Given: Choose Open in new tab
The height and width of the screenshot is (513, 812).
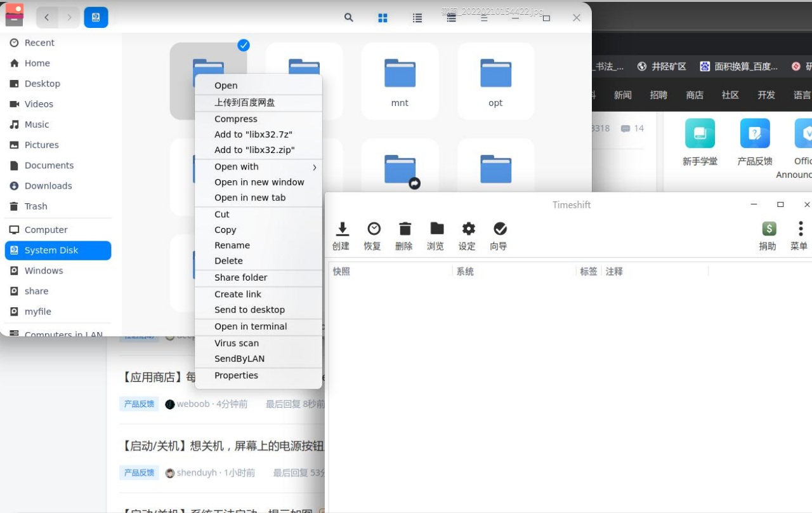Looking at the screenshot, I should 258,197.
